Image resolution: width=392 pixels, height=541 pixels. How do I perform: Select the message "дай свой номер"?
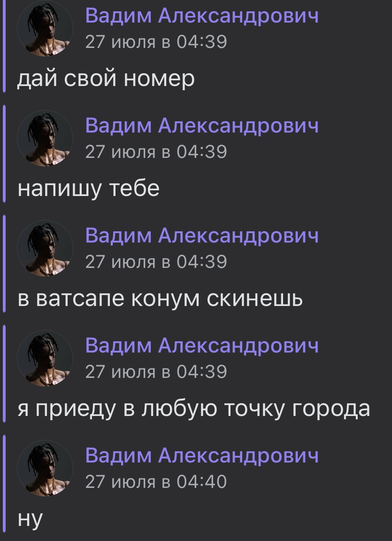[x=106, y=79]
